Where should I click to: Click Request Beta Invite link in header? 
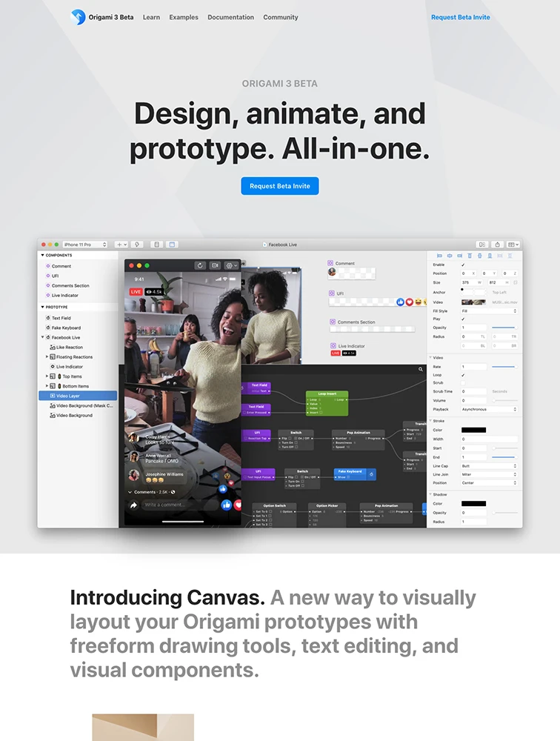coord(460,17)
